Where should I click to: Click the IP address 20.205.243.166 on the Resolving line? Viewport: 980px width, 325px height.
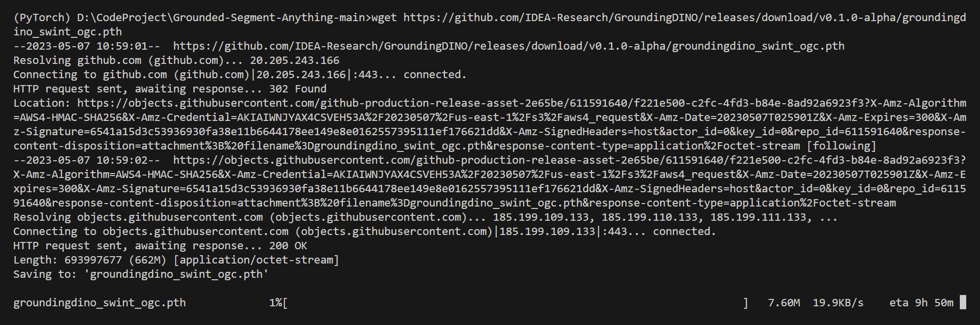[x=294, y=60]
